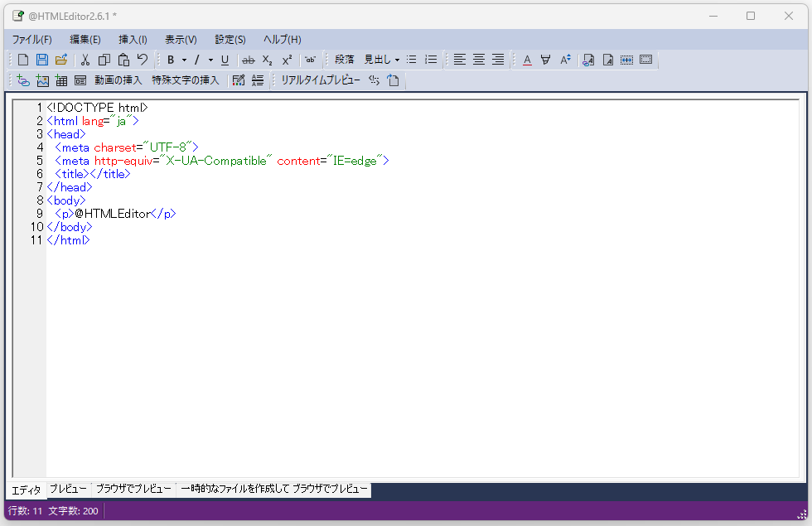Apply subscript formatting

pyautogui.click(x=267, y=60)
